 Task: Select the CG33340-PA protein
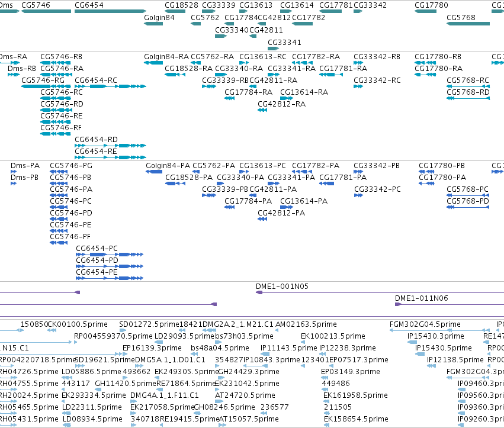pos(220,184)
